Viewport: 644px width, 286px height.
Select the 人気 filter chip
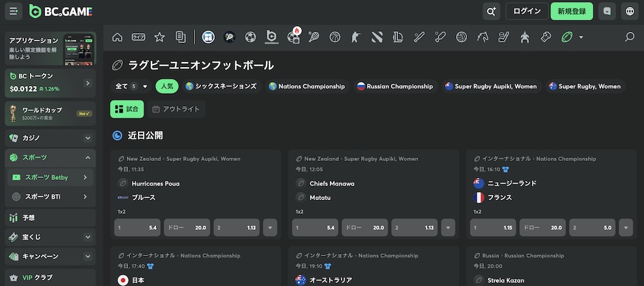click(167, 87)
